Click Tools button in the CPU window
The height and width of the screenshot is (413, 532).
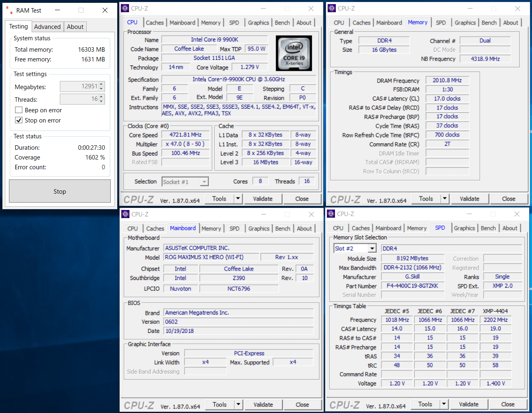pos(219,199)
